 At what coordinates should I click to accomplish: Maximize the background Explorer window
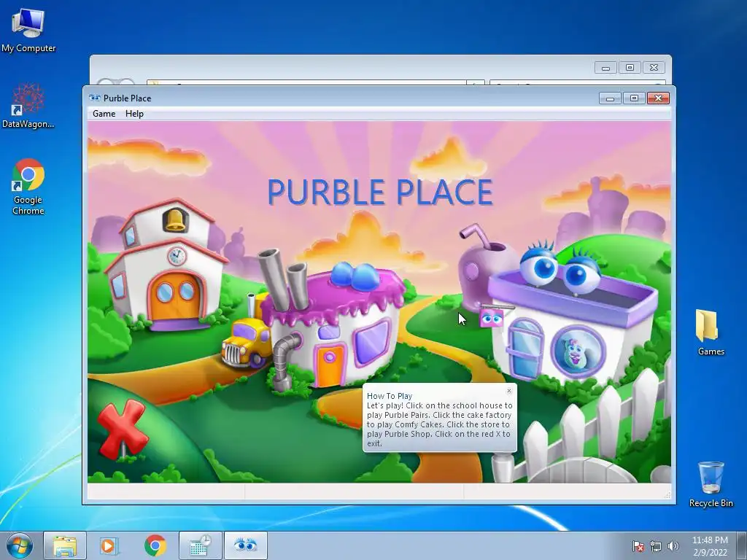point(630,68)
